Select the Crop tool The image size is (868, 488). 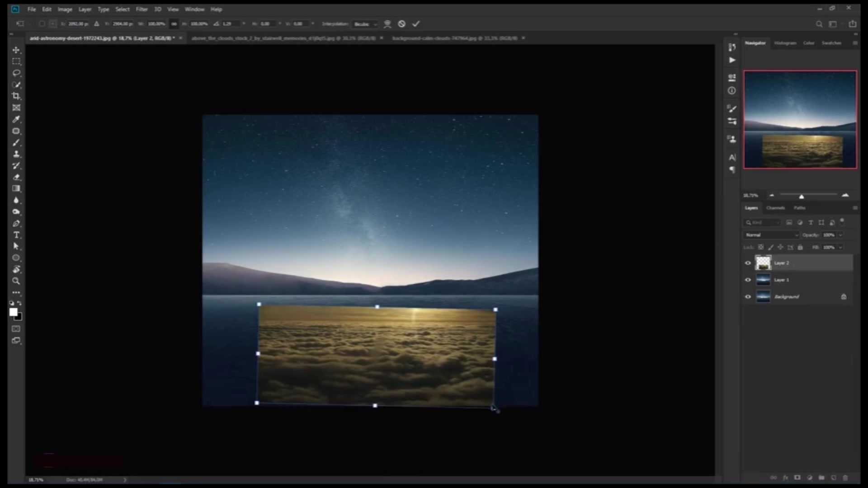(16, 96)
